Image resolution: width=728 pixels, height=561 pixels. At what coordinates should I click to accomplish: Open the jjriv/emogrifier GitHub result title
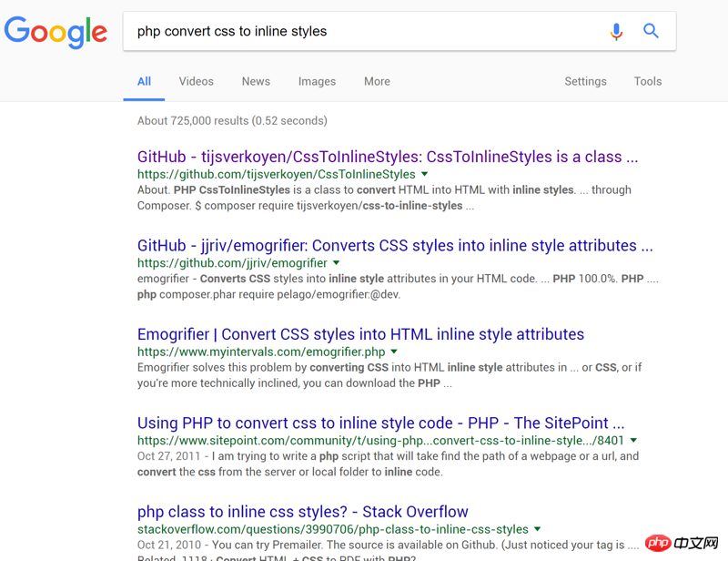point(395,245)
